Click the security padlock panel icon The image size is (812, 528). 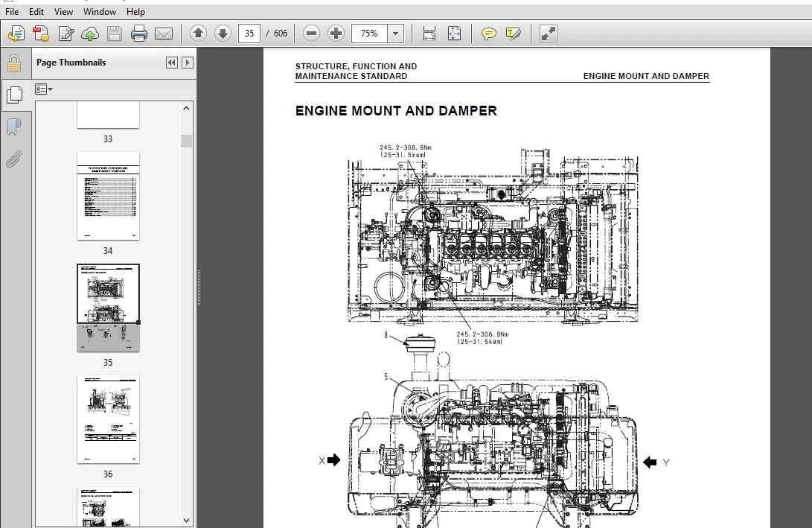14,64
